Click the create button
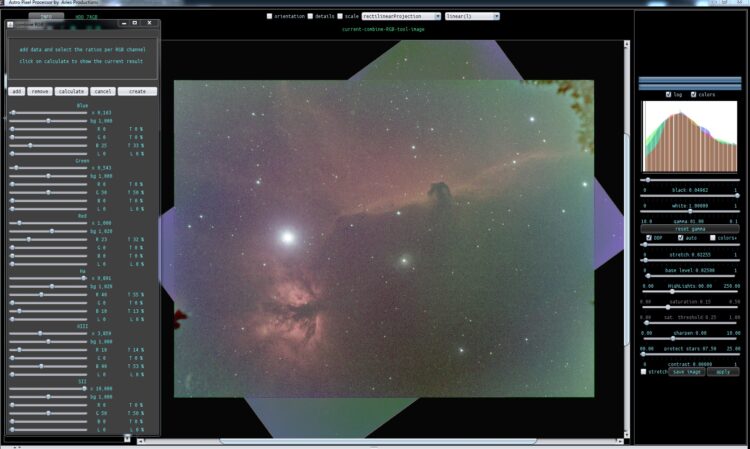Viewport: 750px width, 449px height. pyautogui.click(x=137, y=91)
